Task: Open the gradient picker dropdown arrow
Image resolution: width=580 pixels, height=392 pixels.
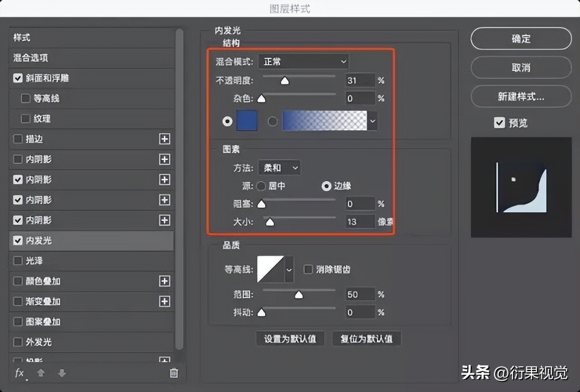Action: click(x=372, y=121)
